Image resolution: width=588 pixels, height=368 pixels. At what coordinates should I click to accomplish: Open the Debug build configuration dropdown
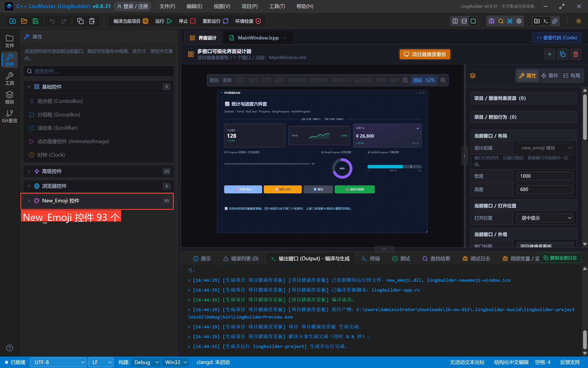(x=146, y=362)
